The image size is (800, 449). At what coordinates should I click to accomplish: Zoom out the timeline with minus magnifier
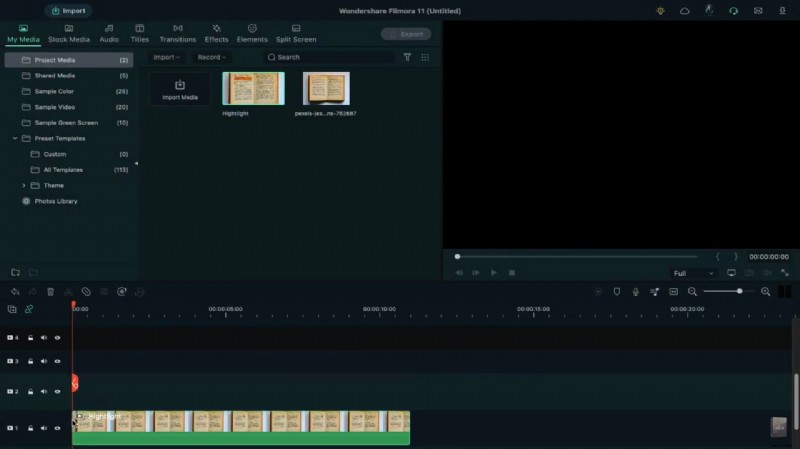coord(692,292)
